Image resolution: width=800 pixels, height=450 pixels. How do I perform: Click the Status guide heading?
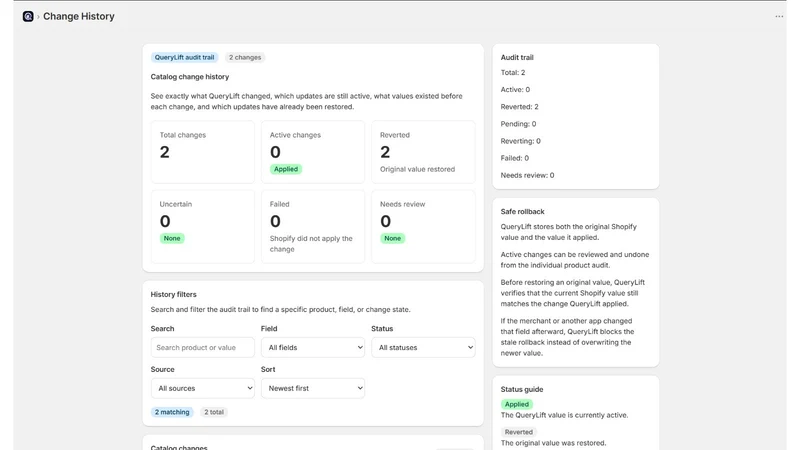pos(522,389)
